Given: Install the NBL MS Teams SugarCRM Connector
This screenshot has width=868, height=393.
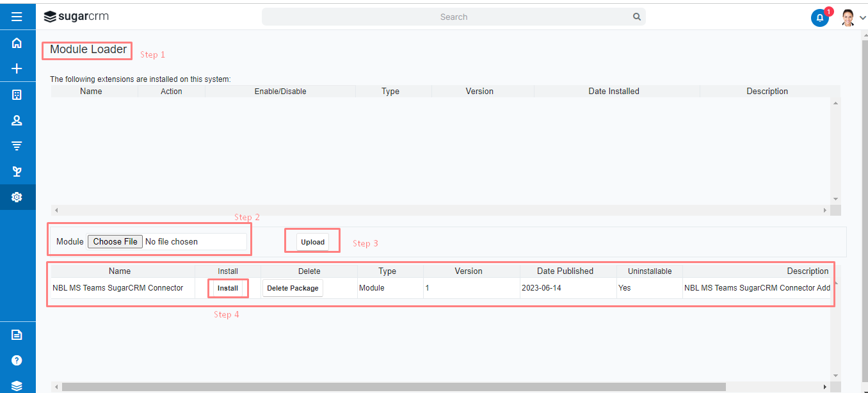Looking at the screenshot, I should (x=228, y=288).
